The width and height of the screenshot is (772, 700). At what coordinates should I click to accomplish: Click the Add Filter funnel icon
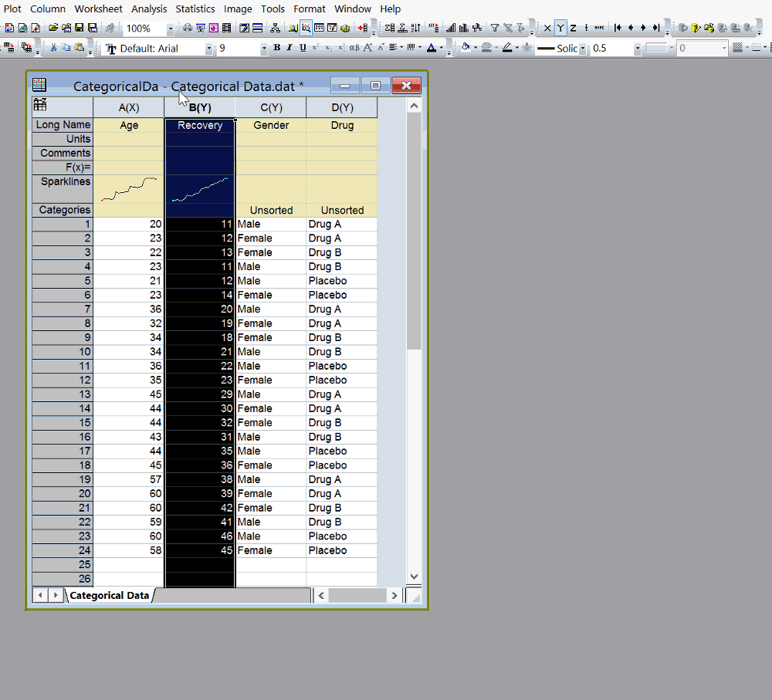pyautogui.click(x=495, y=29)
